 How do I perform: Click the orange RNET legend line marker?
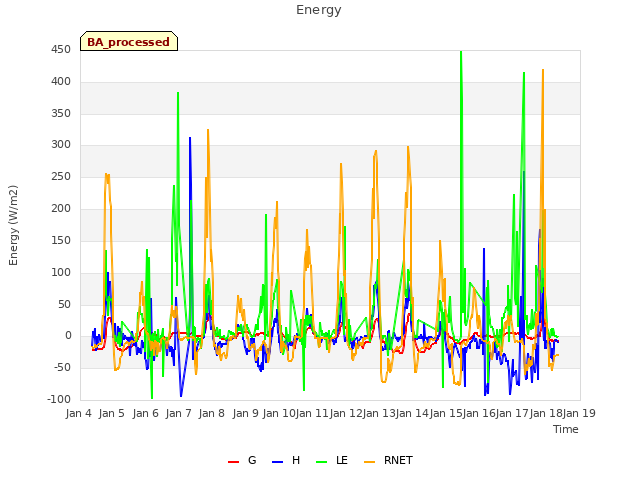coord(369,462)
